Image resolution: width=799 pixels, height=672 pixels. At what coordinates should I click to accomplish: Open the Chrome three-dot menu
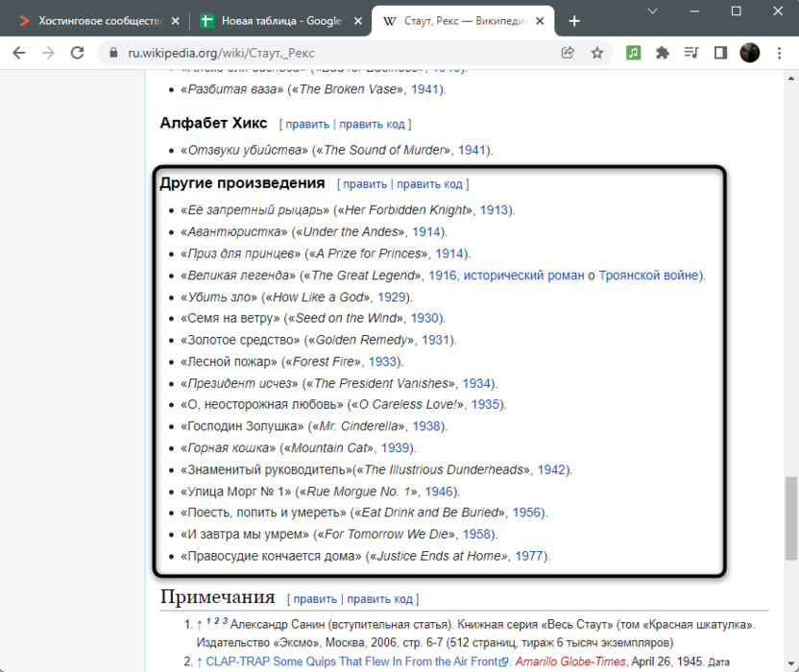pyautogui.click(x=779, y=54)
